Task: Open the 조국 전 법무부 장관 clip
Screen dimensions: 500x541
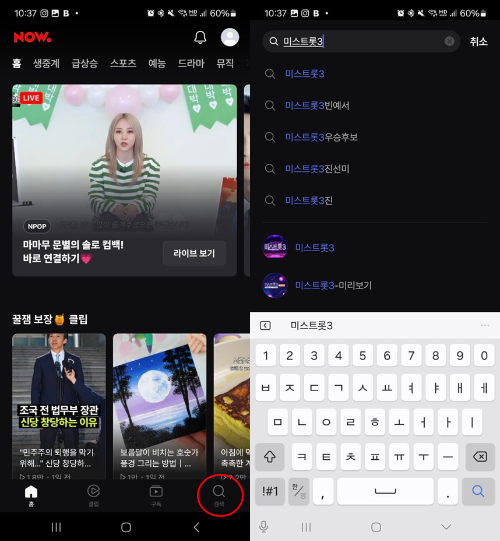Action: point(59,406)
